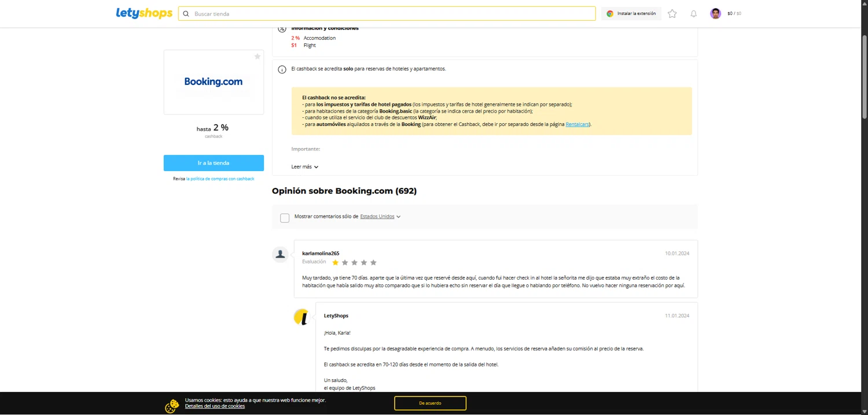Open the Rentalcars link
This screenshot has height=415, width=868.
click(x=577, y=124)
